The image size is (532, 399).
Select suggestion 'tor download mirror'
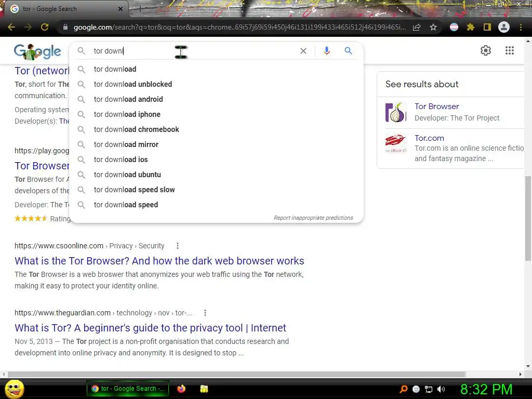[x=216, y=144]
